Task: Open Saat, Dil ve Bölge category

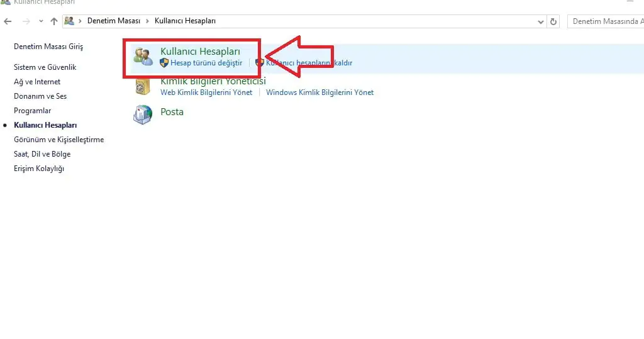Action: pos(42,154)
